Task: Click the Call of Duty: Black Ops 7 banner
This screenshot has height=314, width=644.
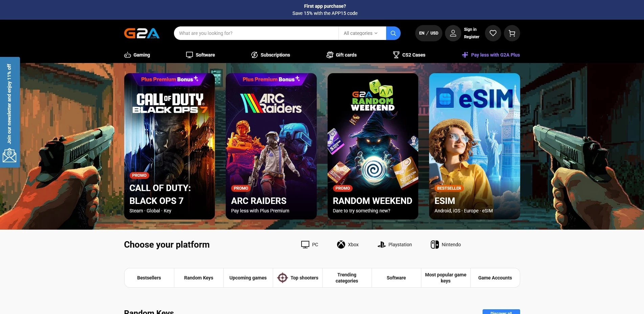Action: click(169, 146)
